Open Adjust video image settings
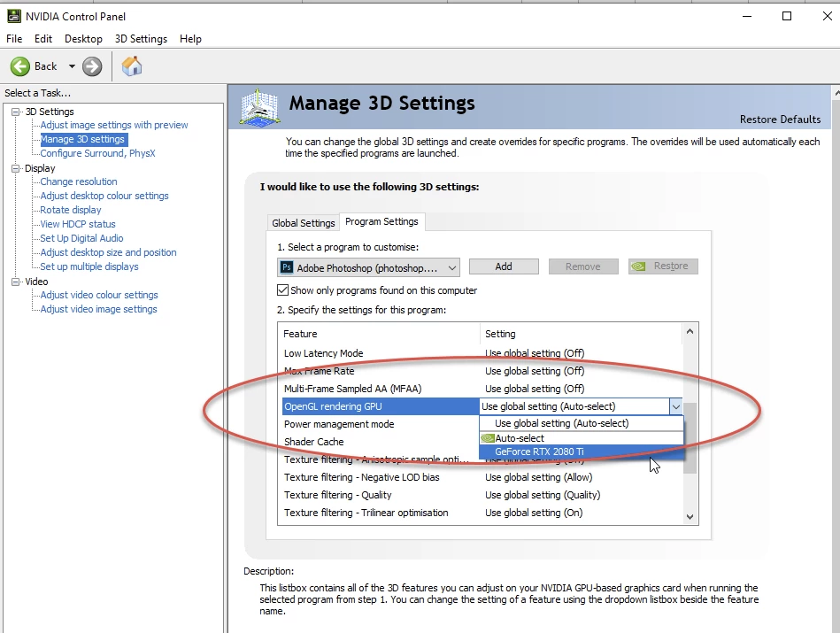Image resolution: width=840 pixels, height=633 pixels. pos(98,309)
